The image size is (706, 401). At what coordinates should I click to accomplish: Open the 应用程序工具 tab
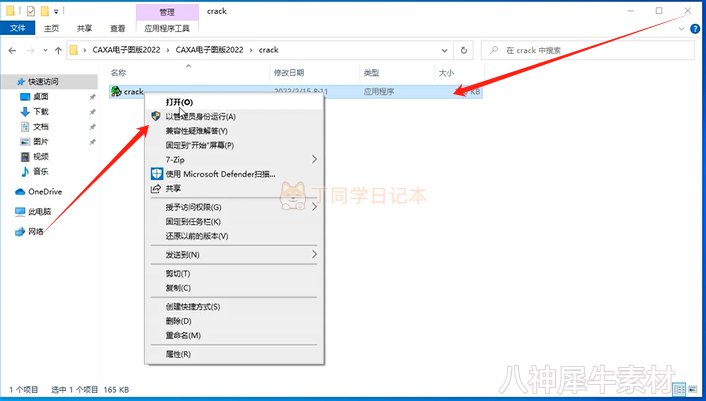tap(167, 28)
